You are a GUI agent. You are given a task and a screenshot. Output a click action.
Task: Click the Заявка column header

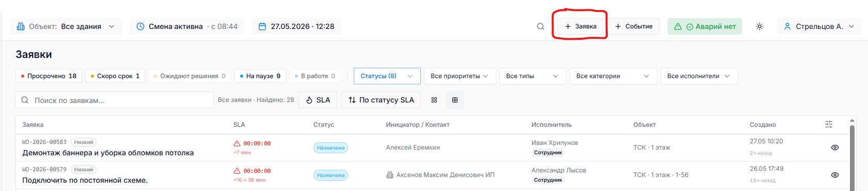click(x=33, y=125)
